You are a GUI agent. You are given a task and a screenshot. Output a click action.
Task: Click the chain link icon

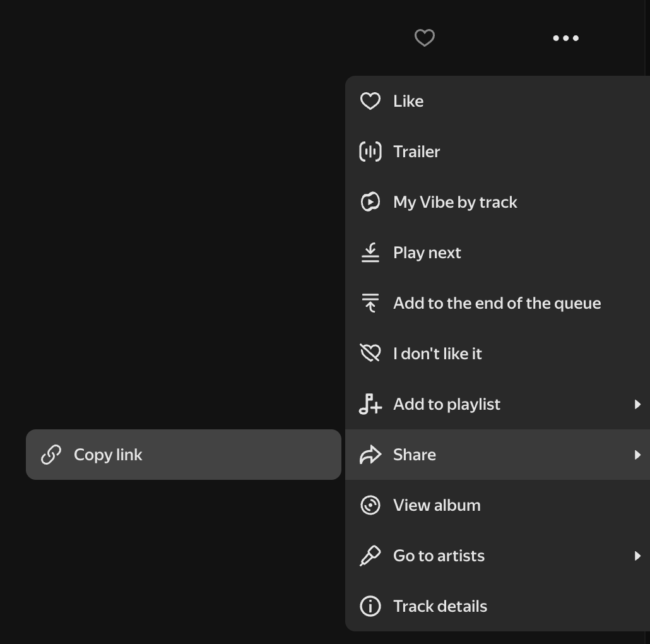51,455
